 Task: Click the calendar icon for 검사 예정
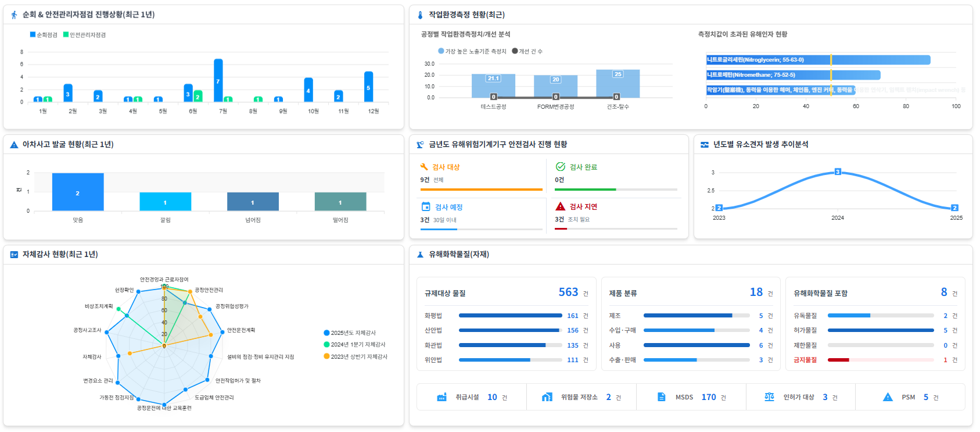point(426,206)
